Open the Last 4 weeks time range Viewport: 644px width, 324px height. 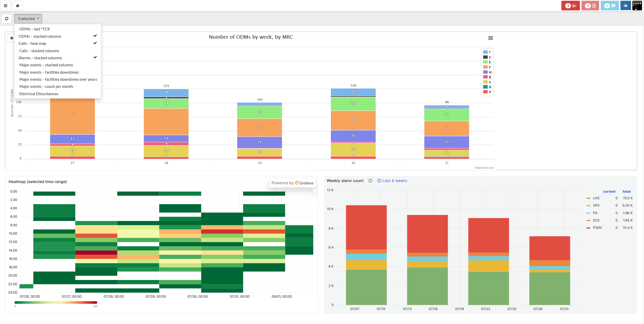pyautogui.click(x=392, y=181)
